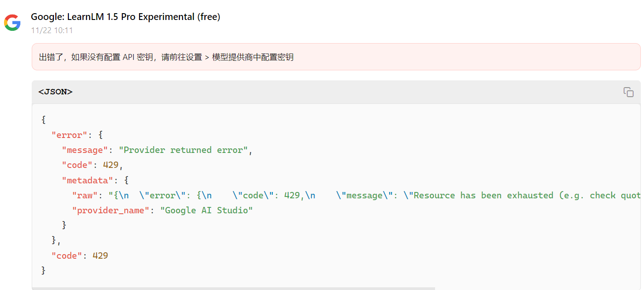
Task: Copy the JSON code block
Action: point(628,92)
